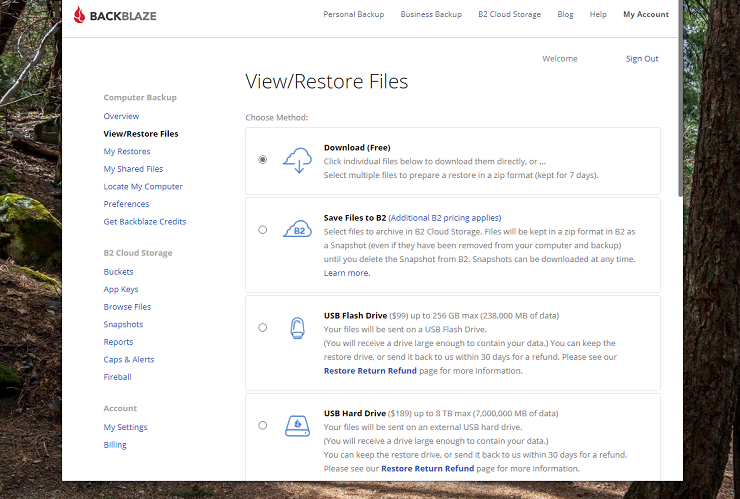The image size is (740, 499).
Task: Open Business Backup in top navigation
Action: click(x=431, y=14)
